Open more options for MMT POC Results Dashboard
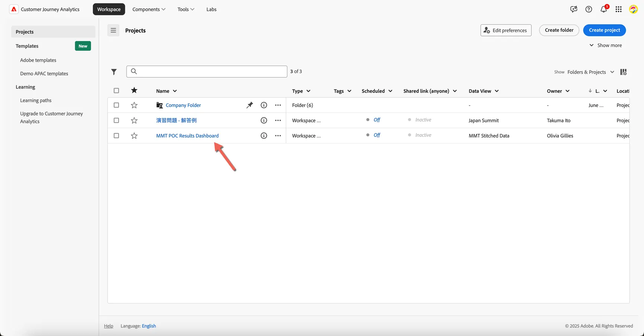 pos(278,136)
